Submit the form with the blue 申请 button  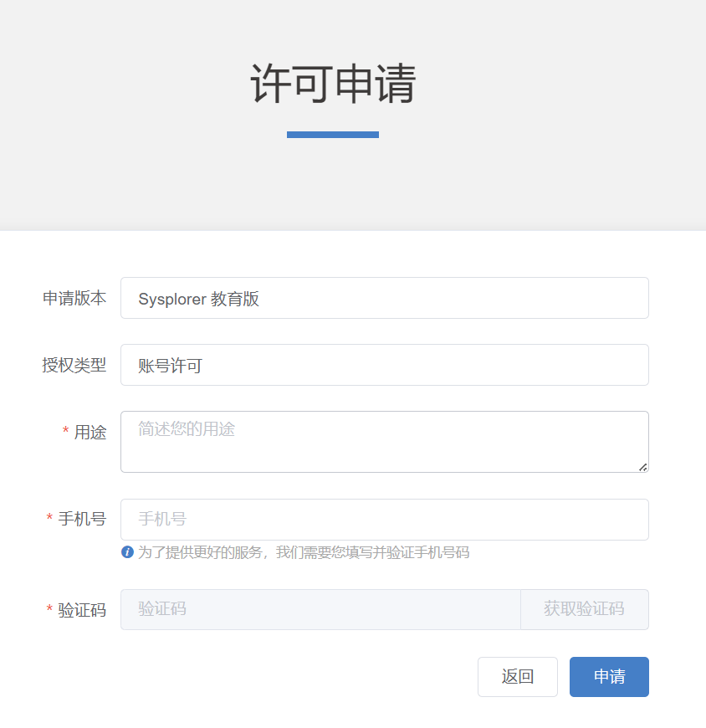click(x=609, y=677)
